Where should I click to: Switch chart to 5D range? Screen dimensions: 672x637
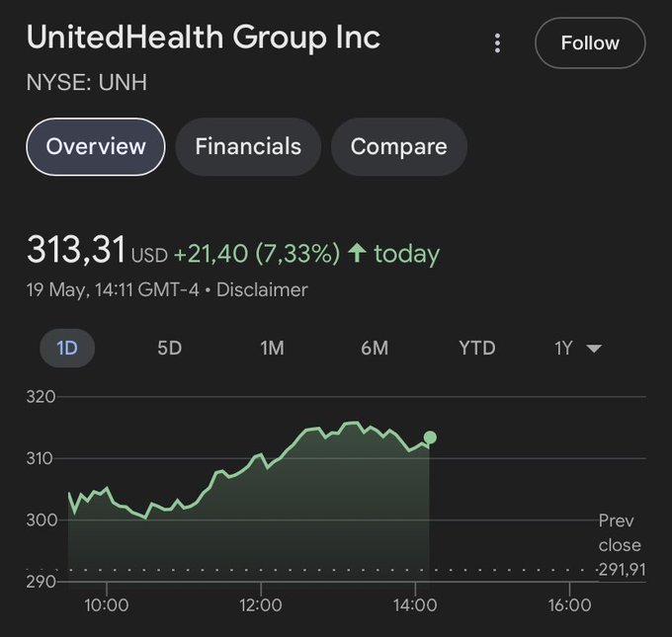tap(170, 348)
